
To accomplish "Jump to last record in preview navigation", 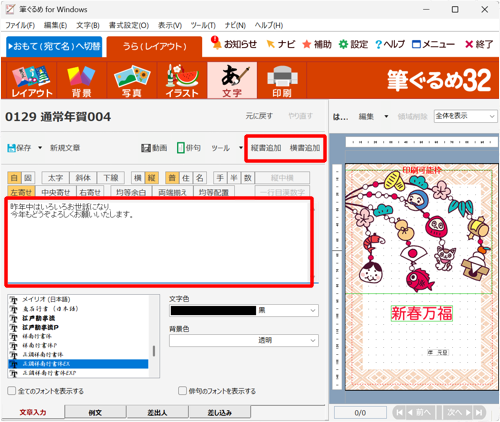I will 479,413.
